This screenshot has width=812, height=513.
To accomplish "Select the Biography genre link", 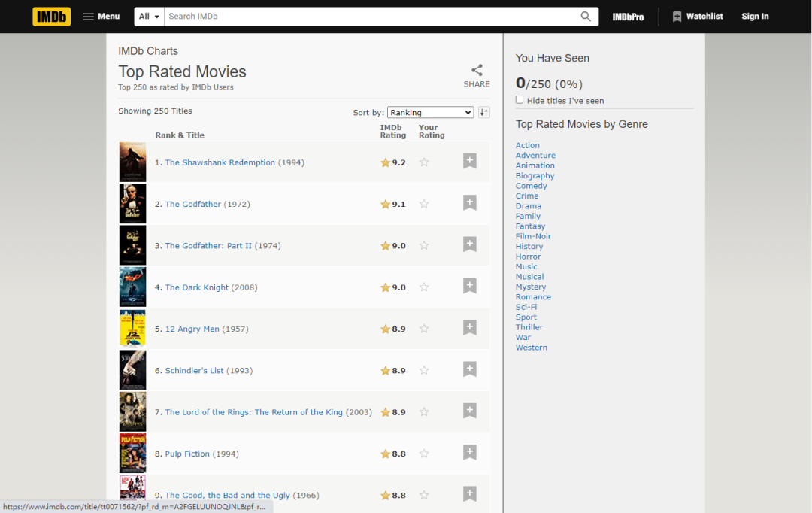I will 535,176.
